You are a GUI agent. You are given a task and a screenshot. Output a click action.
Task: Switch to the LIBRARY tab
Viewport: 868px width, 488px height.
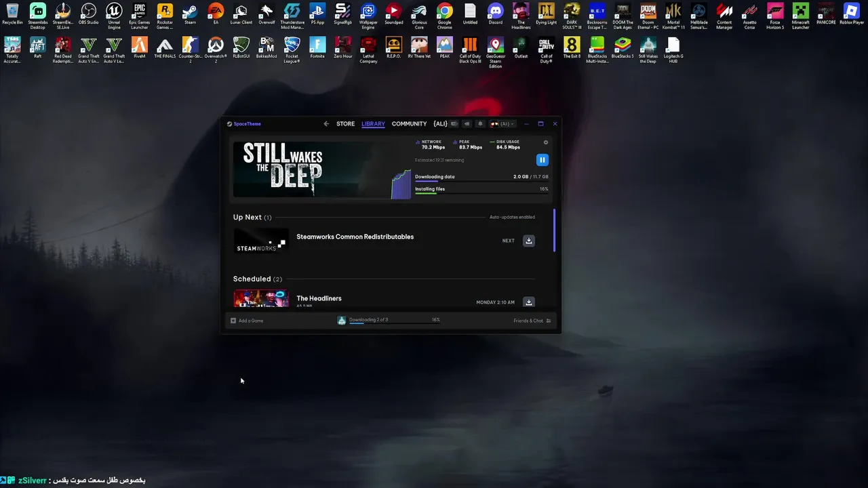[x=373, y=124]
